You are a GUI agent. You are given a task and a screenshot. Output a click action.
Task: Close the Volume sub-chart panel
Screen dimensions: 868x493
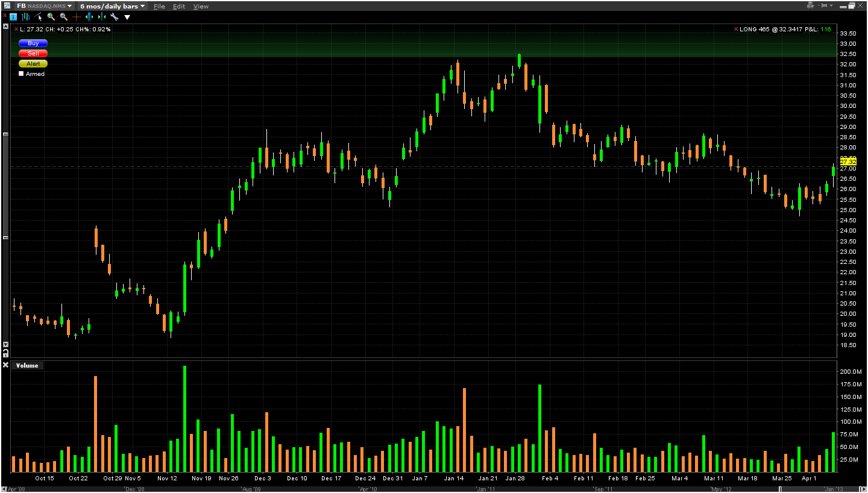click(x=6, y=365)
